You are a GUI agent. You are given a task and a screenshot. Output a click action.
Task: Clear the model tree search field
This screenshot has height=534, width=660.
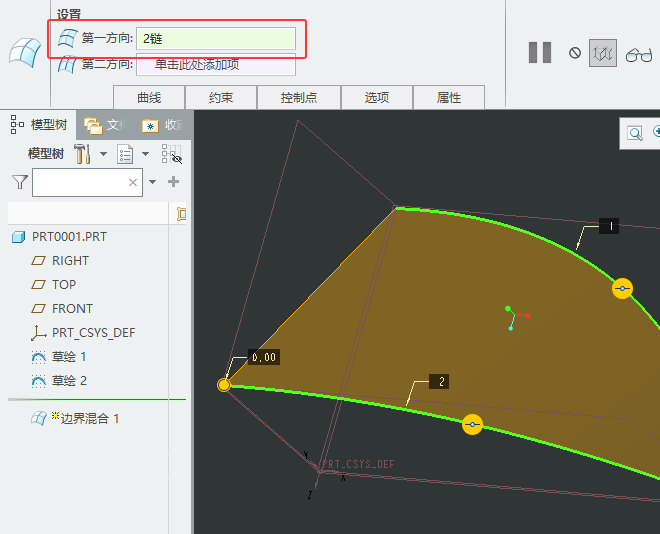tap(133, 183)
